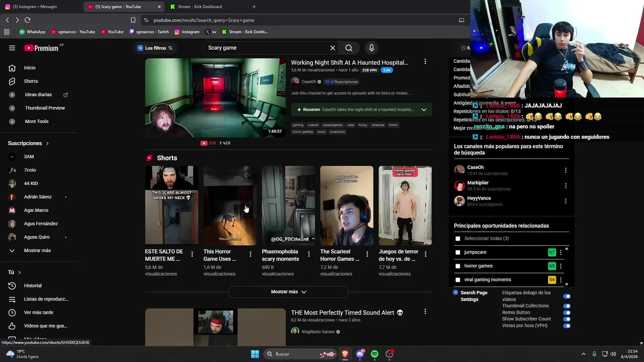
Task: Toggle Show Subscriber Count setting
Action: pos(567,319)
